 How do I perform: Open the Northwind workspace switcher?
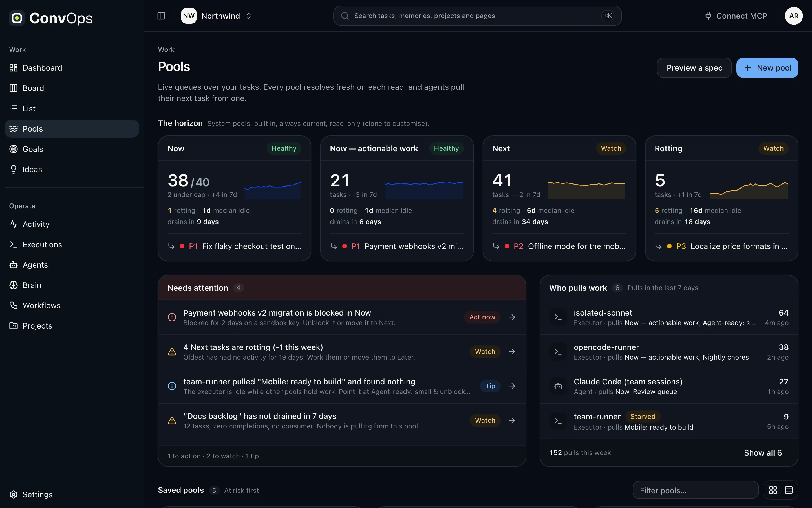pos(217,16)
